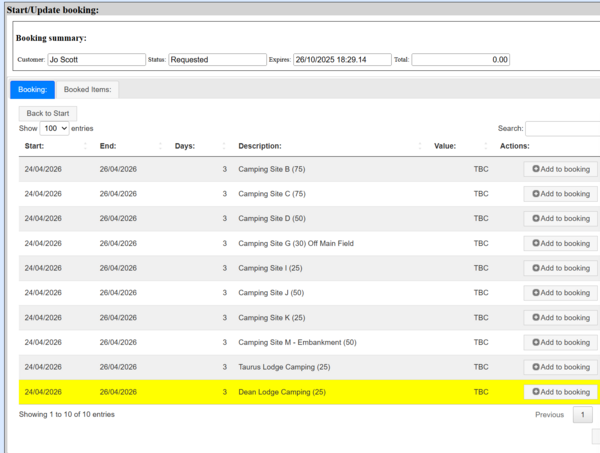Add Camping Site B (75) to booking
Screen dimensions: 600x453
tap(560, 169)
